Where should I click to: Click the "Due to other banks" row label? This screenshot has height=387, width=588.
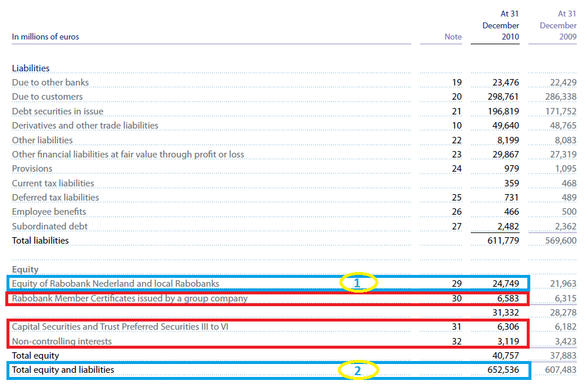tap(50, 83)
